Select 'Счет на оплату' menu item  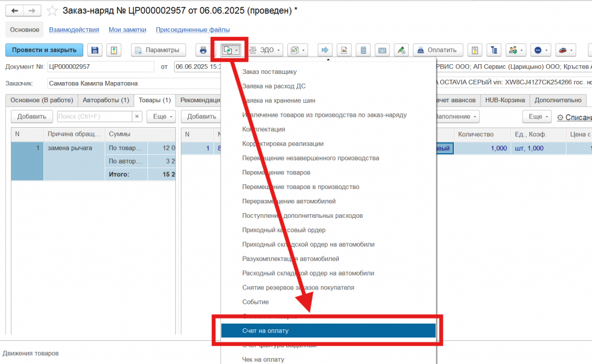click(328, 330)
